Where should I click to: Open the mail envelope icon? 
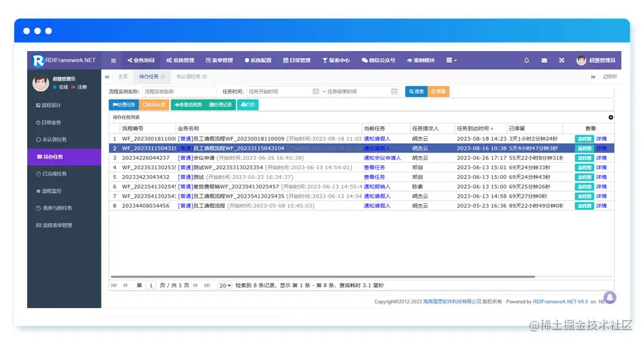coord(544,60)
